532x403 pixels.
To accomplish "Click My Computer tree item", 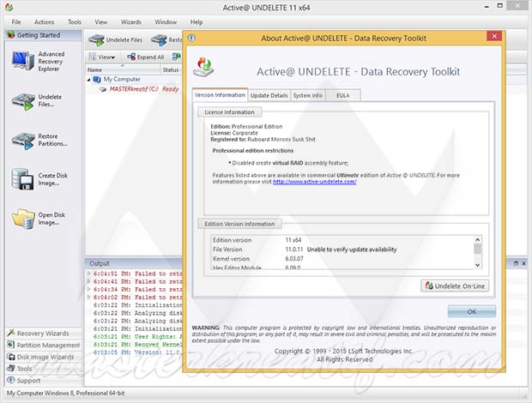I will pos(122,79).
